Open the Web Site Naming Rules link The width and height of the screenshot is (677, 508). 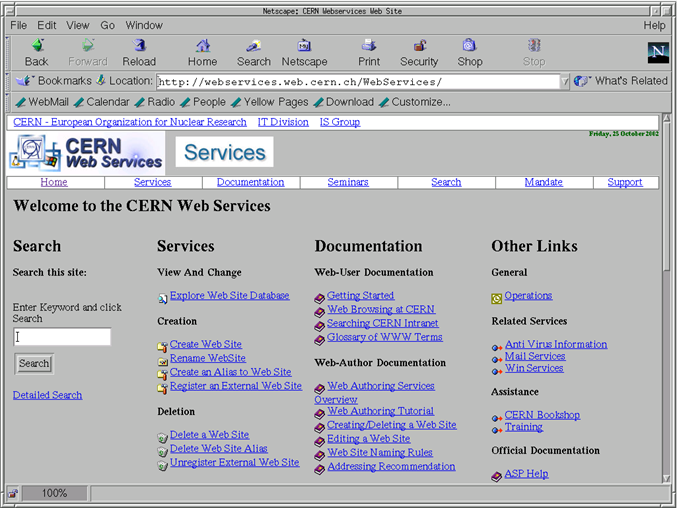[x=380, y=452]
